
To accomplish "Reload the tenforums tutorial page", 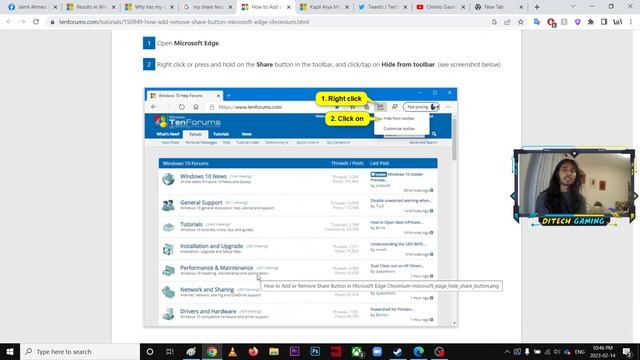I will 36,22.
